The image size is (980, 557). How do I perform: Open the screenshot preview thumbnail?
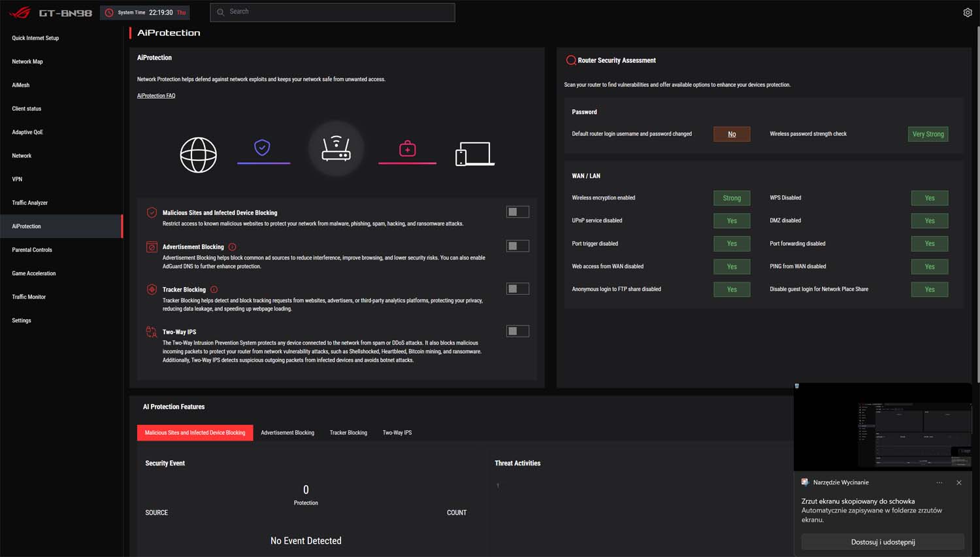point(883,427)
